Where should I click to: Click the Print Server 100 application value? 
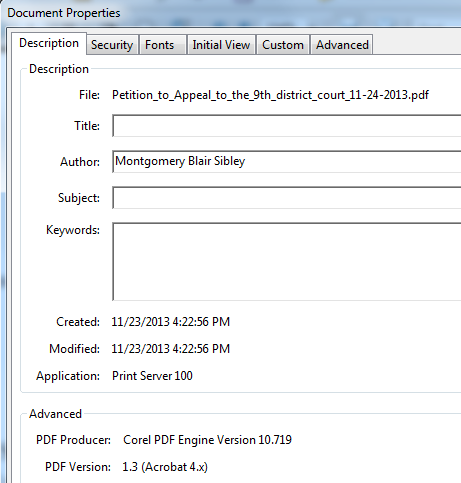pyautogui.click(x=152, y=376)
